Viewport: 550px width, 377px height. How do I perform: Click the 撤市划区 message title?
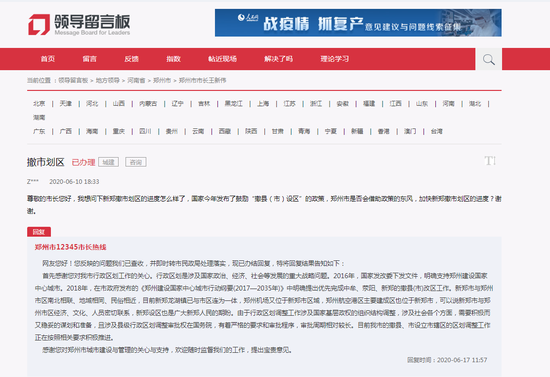tap(46, 162)
